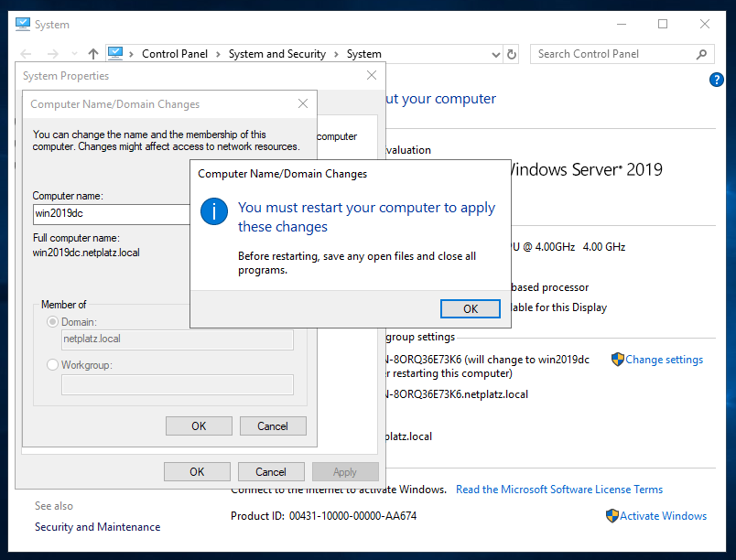Navigate to System and Security breadcrumb
This screenshot has height=560, width=736.
pos(277,54)
